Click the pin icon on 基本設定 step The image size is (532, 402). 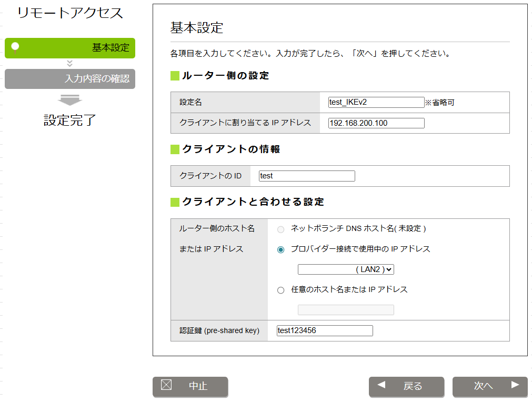point(15,47)
